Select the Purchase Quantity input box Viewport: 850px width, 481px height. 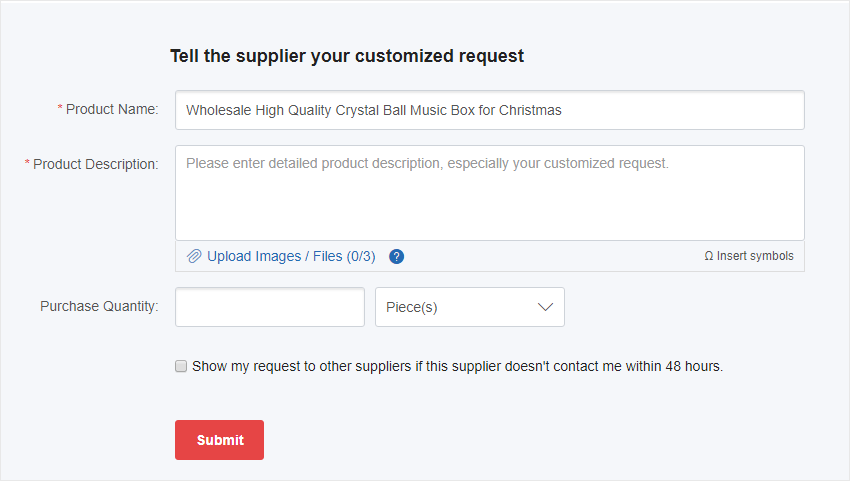[x=270, y=307]
